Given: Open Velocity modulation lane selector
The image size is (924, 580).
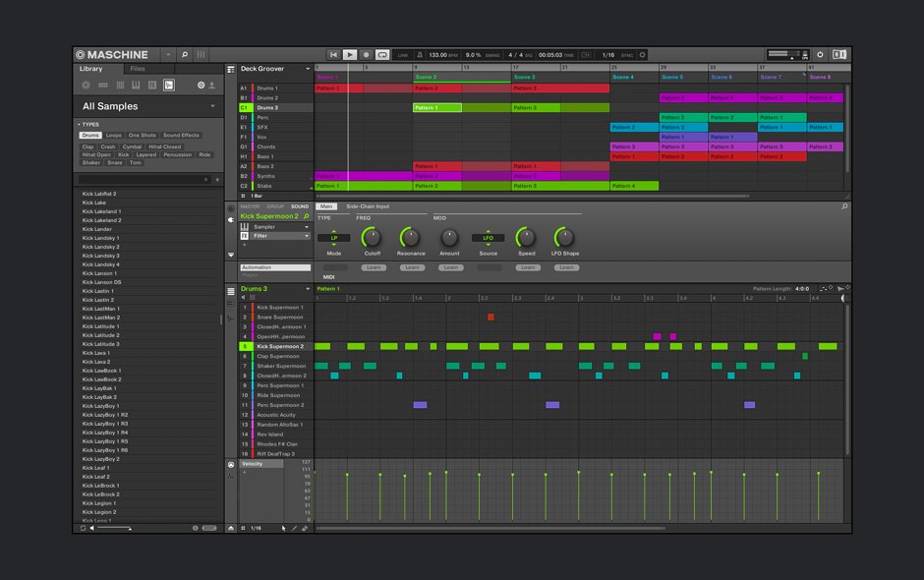Looking at the screenshot, I should pos(261,464).
